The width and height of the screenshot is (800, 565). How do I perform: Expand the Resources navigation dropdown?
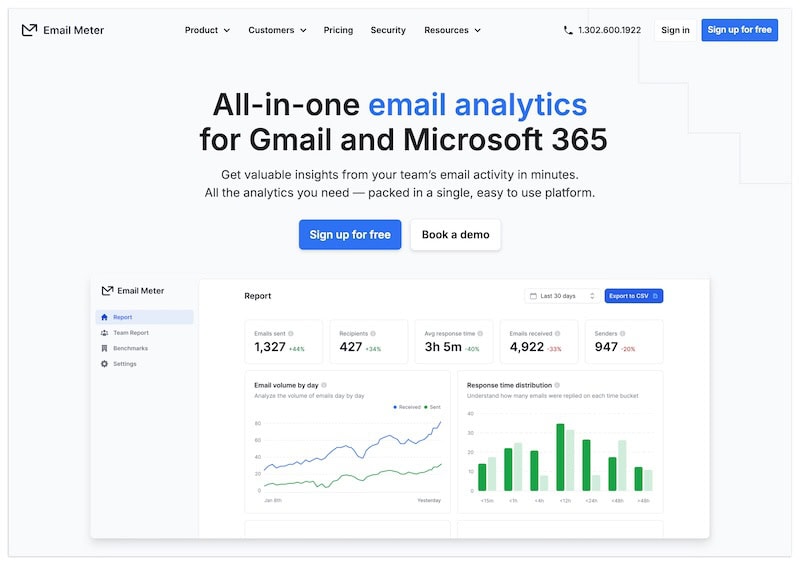[452, 30]
